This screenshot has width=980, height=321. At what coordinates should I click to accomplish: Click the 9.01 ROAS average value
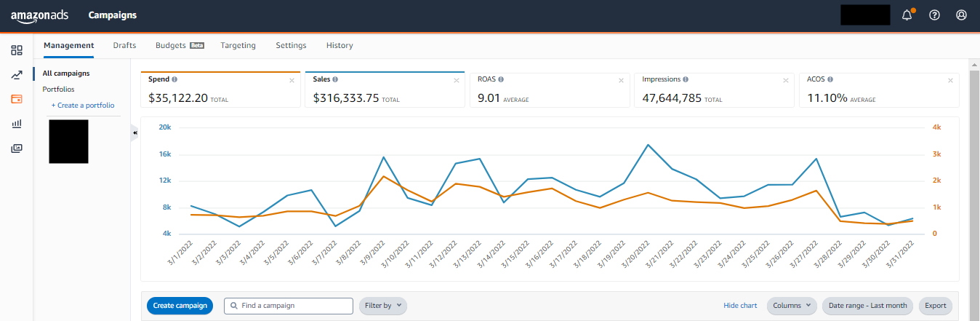[x=489, y=98]
